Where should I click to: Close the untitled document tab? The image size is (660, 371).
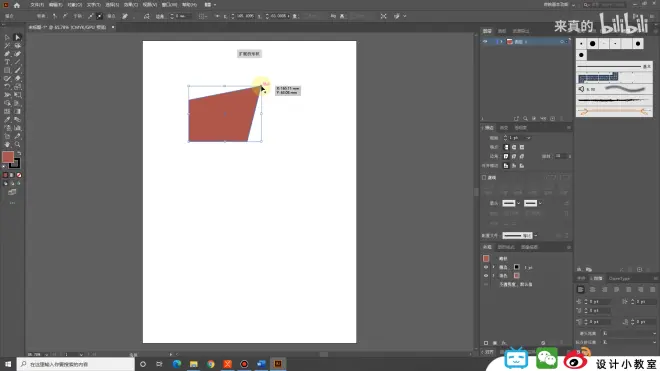[113, 27]
